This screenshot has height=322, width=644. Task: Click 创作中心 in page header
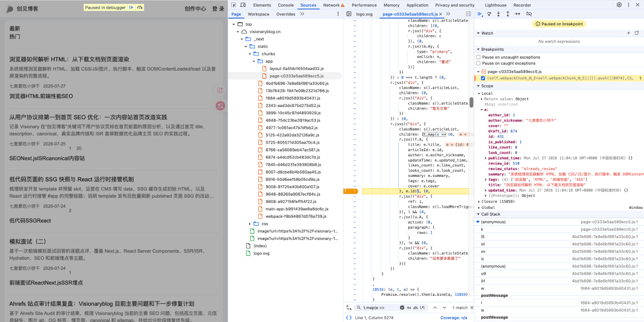point(195,8)
